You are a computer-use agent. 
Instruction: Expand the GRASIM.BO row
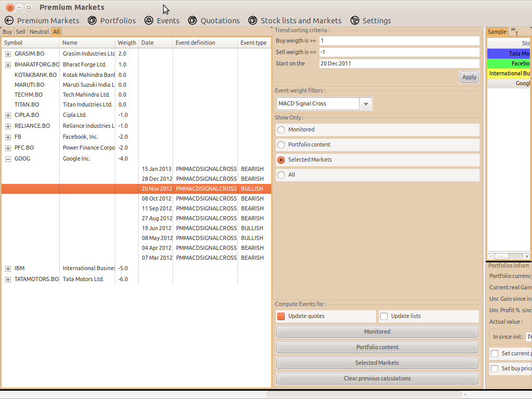[8, 54]
